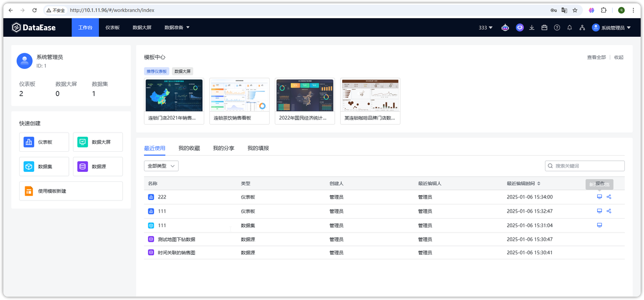The image size is (644, 300).
Task: Click the 搜索关键词 search field
Action: 588,166
